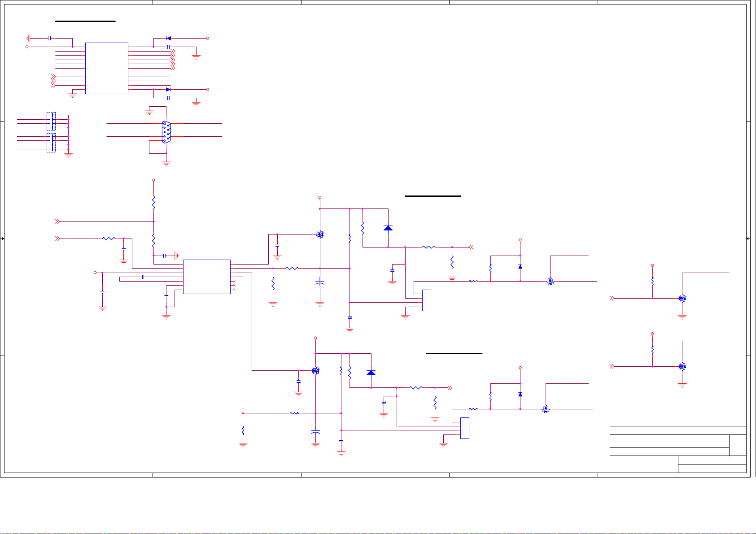Screen dimensions: 756x534
Task: Select the polarized capacitor below the lower MOSFET
Action: (x=315, y=432)
